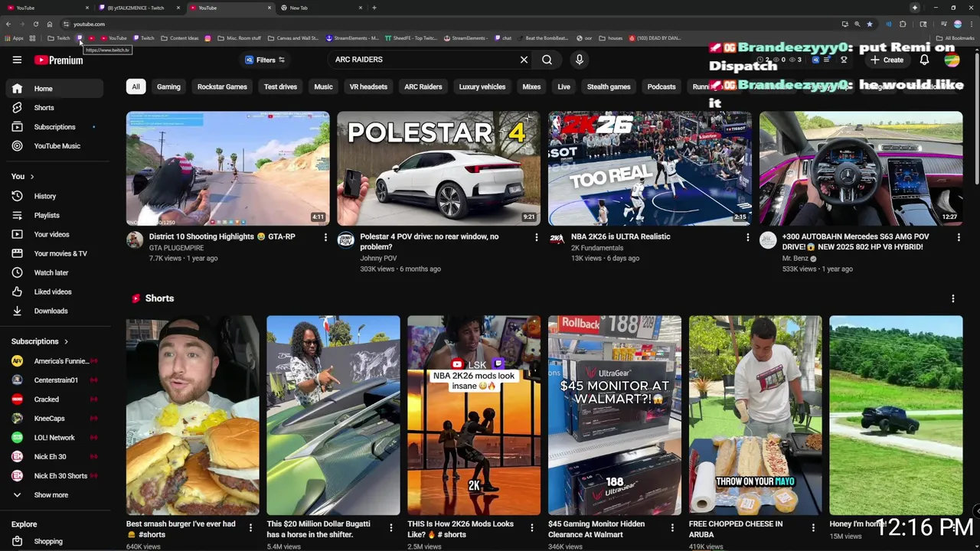The width and height of the screenshot is (980, 551).
Task: Open the hamburger guide menu
Action: pyautogui.click(x=17, y=60)
